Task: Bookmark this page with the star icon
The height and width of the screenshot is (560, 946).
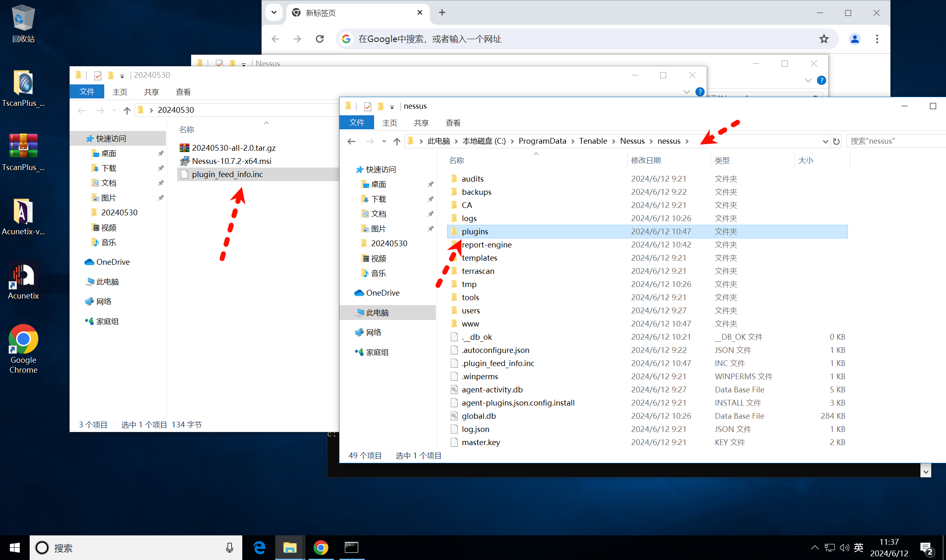Action: coord(824,39)
